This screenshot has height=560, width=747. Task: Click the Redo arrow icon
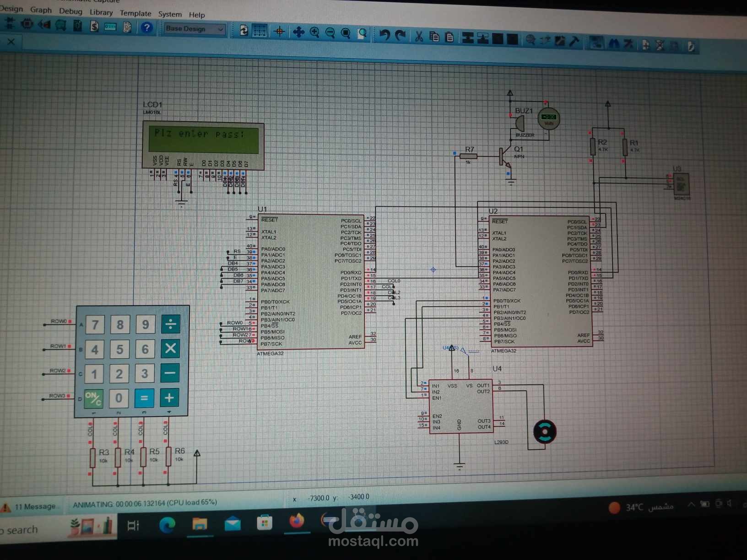tap(401, 35)
